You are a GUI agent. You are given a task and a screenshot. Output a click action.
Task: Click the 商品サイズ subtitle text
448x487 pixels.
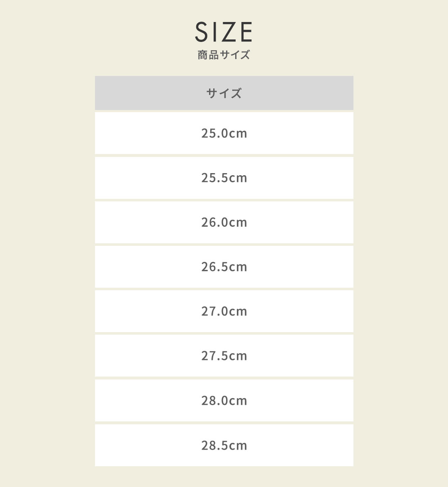[224, 55]
